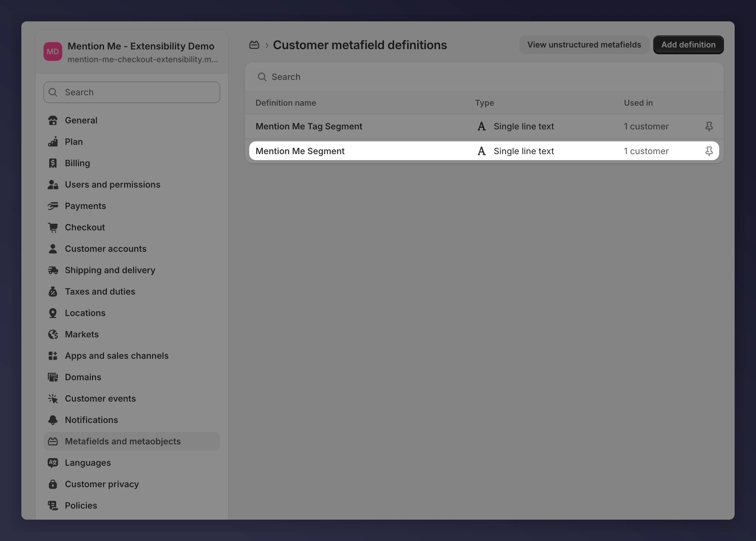Image resolution: width=756 pixels, height=541 pixels.
Task: Click the Customer events cursor icon
Action: tap(53, 399)
